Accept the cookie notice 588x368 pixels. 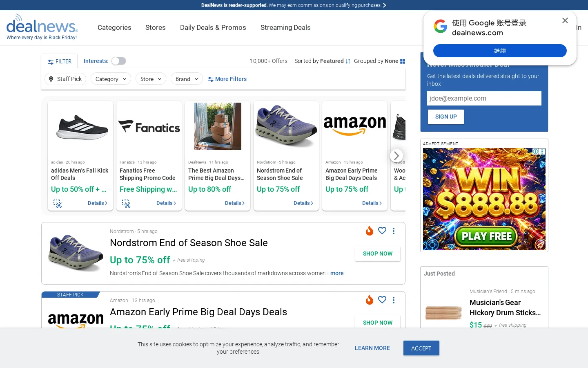[x=421, y=348]
